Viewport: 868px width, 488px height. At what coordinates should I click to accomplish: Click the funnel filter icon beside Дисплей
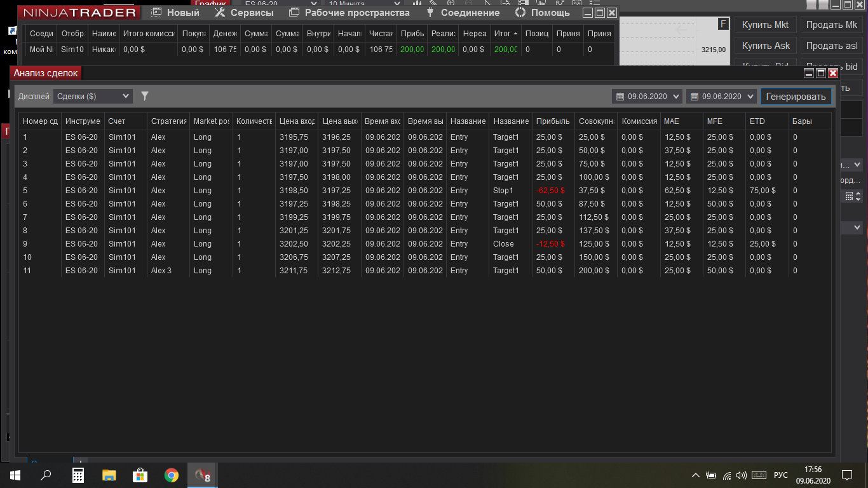[x=145, y=96]
